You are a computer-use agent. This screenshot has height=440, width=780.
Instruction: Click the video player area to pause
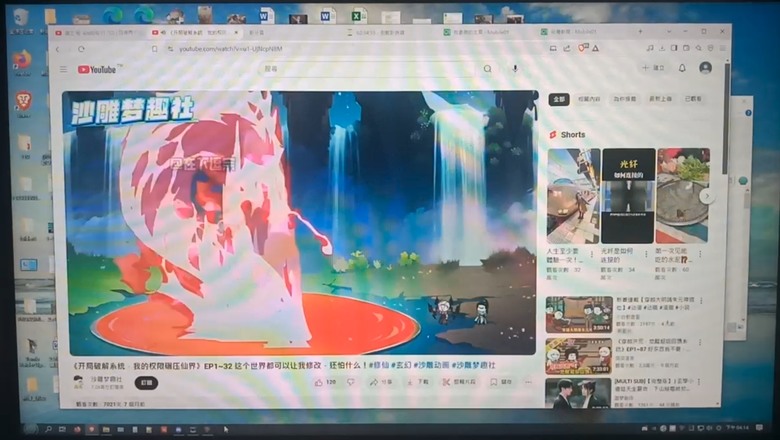pos(299,223)
